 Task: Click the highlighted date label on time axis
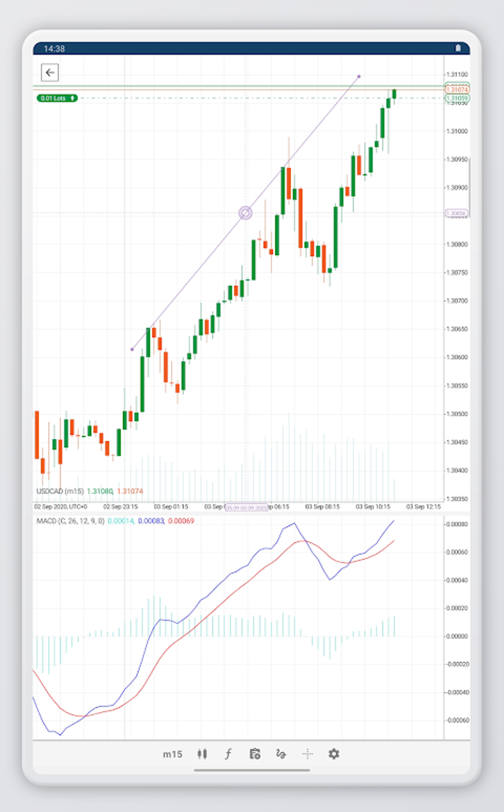tap(247, 508)
